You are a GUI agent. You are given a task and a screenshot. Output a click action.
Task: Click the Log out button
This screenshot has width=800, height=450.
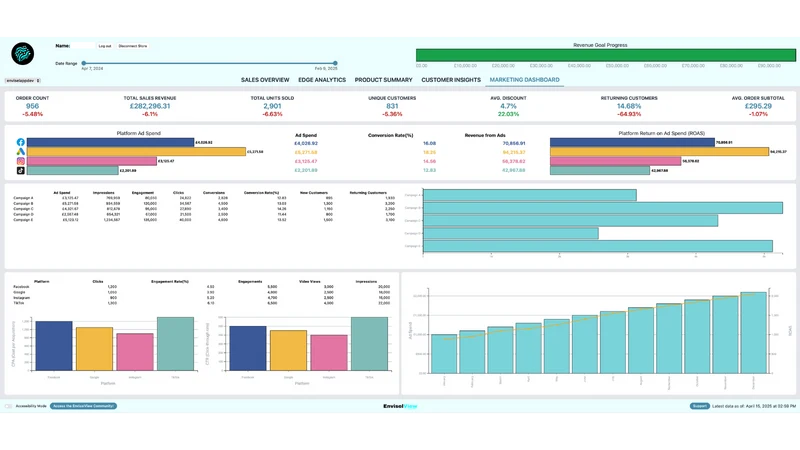(x=105, y=46)
